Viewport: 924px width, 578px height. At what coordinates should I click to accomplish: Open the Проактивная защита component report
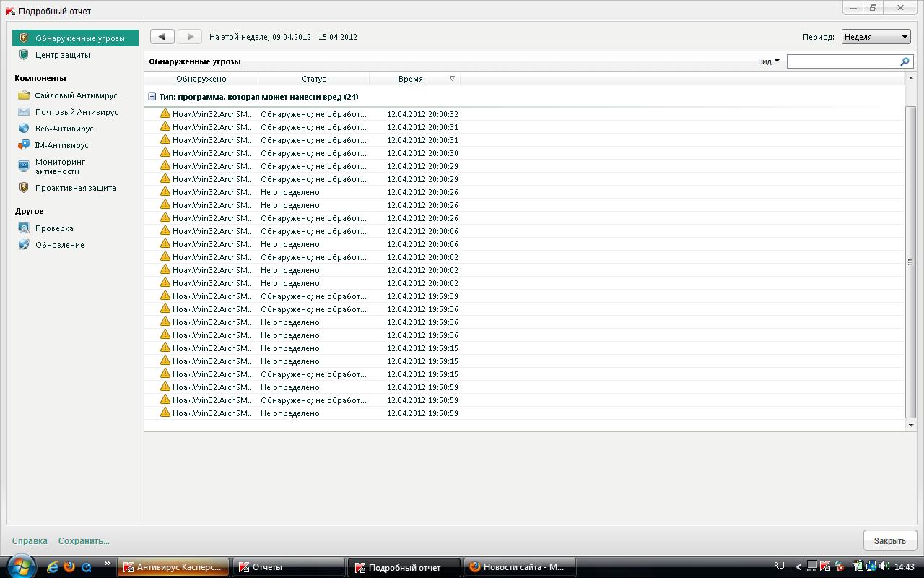click(75, 188)
